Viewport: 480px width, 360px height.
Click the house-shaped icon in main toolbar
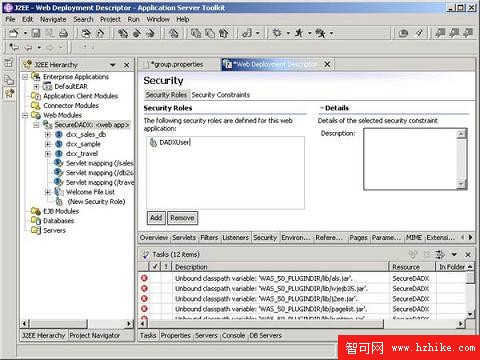(x=223, y=33)
